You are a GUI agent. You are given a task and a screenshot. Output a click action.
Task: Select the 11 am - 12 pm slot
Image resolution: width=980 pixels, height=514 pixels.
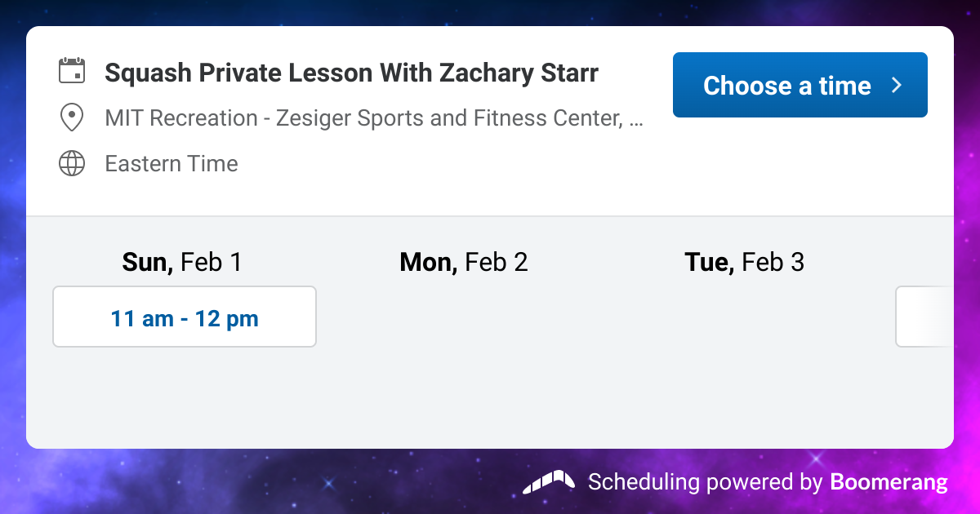click(x=184, y=317)
